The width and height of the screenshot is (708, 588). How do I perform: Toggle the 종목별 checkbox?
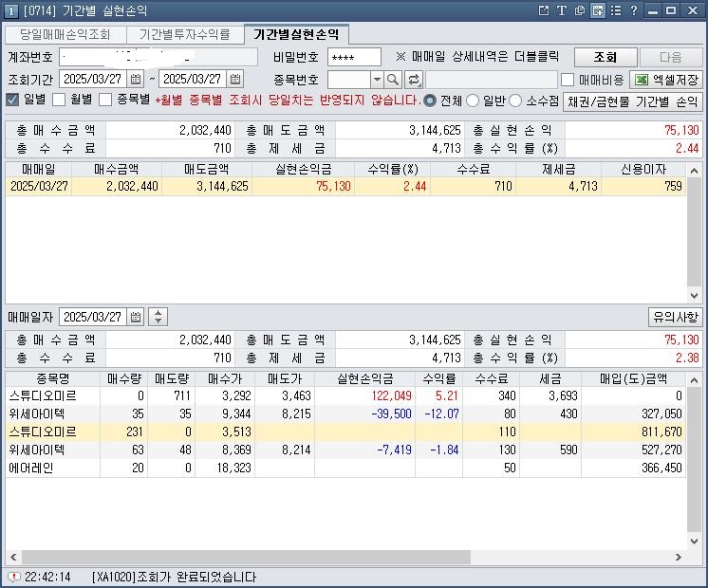(x=105, y=100)
